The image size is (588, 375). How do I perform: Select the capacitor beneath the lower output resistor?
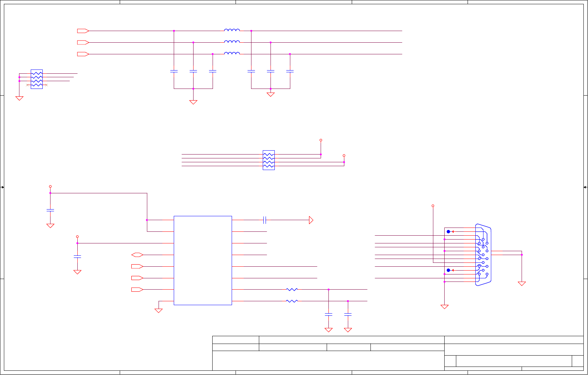pos(348,315)
